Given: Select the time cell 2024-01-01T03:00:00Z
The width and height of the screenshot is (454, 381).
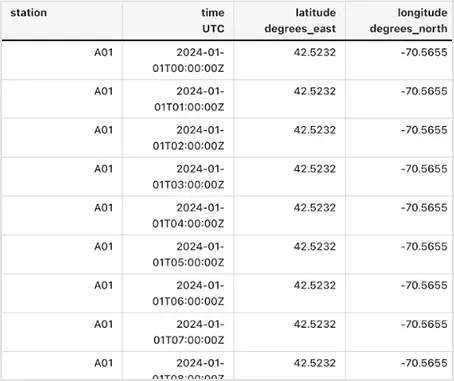Looking at the screenshot, I should 188,177.
